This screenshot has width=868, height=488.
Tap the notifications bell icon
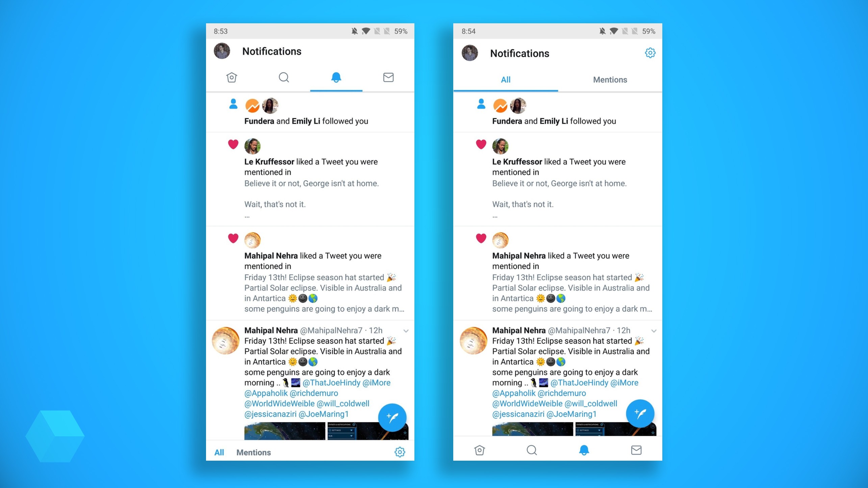tap(336, 78)
